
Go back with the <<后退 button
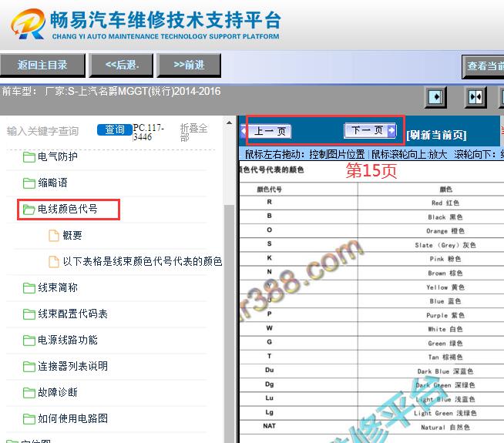pos(122,65)
